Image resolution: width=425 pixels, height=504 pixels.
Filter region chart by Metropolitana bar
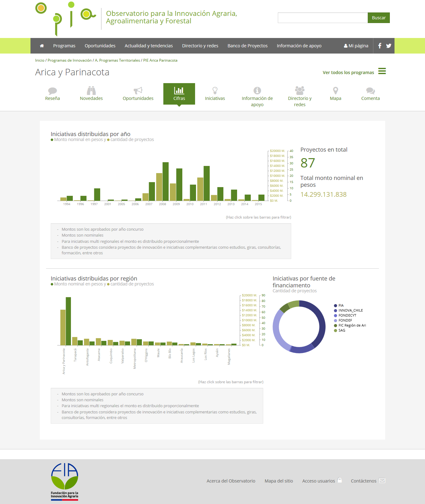point(139,342)
